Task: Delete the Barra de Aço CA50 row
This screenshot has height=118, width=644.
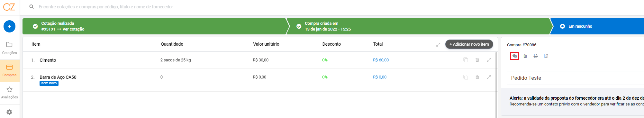Action: (x=477, y=77)
